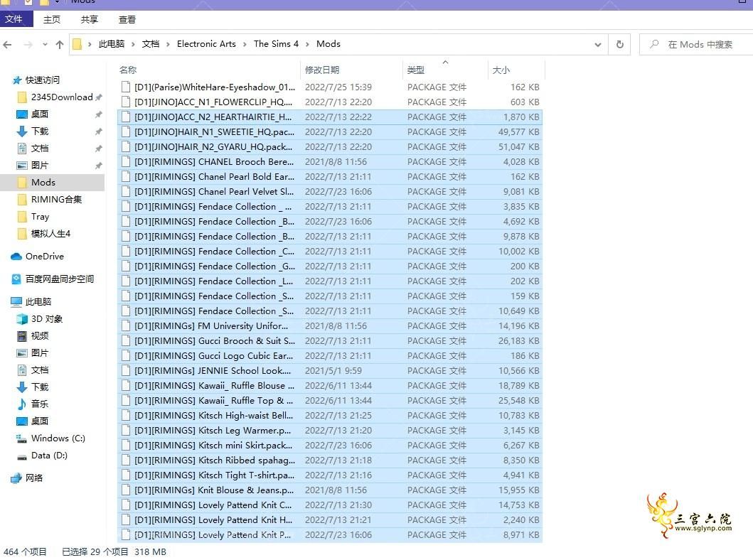Open 桌面 icon under This PC

pyautogui.click(x=21, y=421)
